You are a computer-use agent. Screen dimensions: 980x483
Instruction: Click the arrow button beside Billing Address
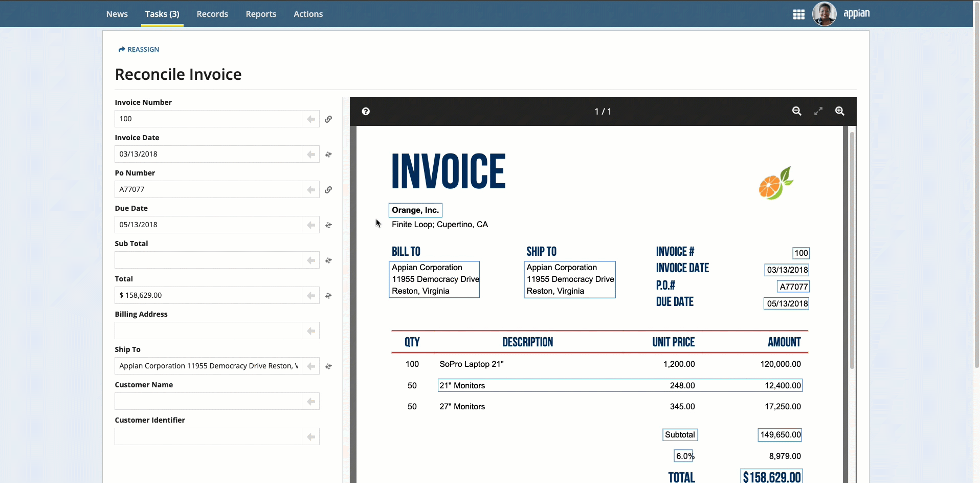(310, 331)
